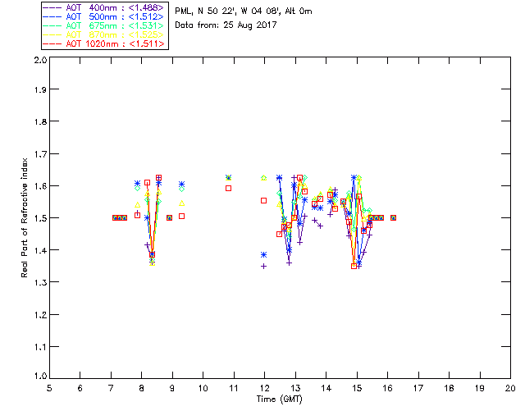Click the x-axis tick label 13

coord(295,389)
